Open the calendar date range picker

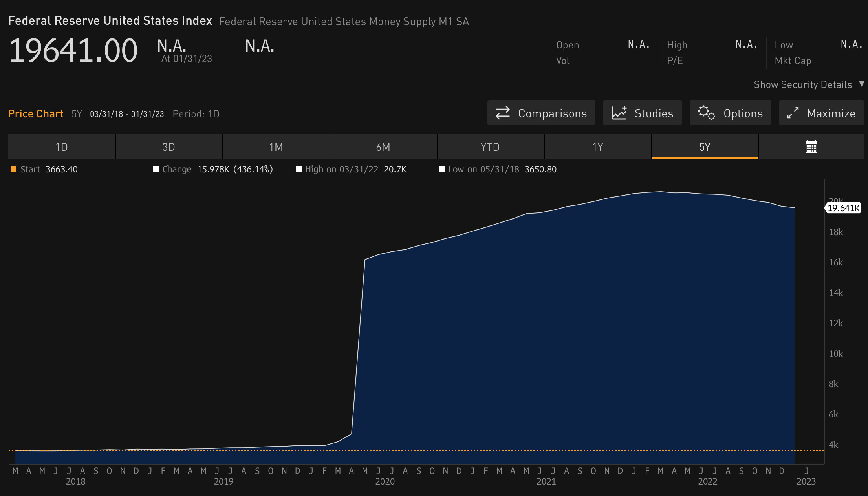811,147
